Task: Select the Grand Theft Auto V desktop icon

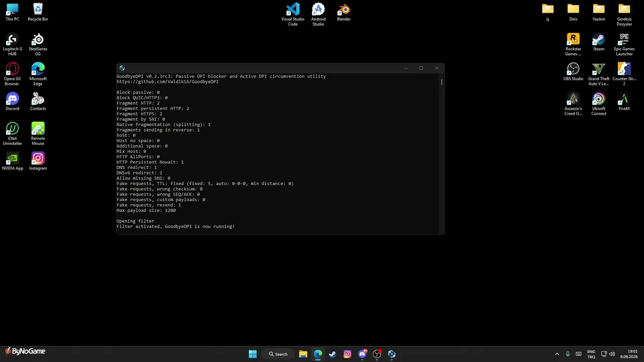Action: point(599,74)
